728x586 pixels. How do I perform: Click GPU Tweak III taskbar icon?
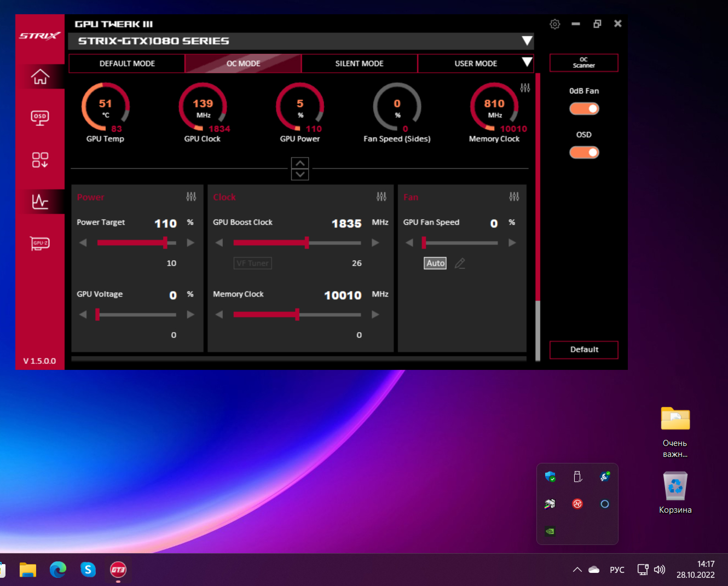click(118, 570)
